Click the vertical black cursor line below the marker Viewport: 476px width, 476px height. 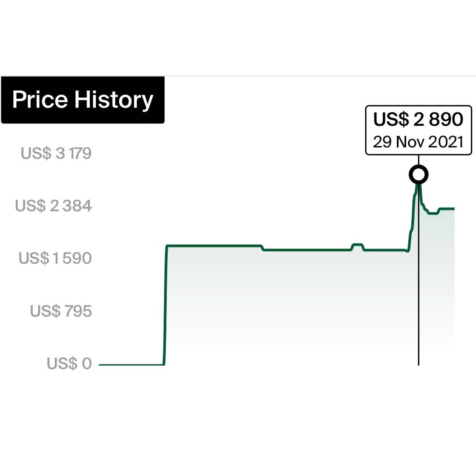coord(418,275)
